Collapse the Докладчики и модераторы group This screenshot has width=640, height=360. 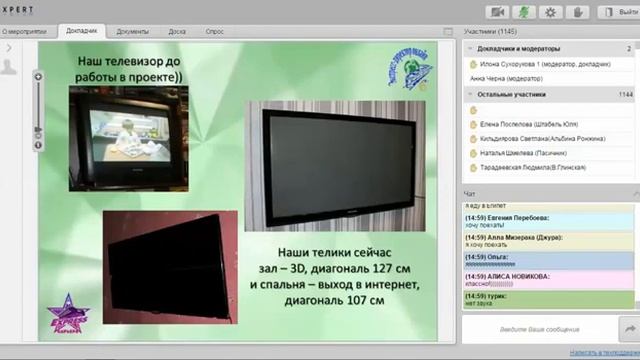point(470,49)
